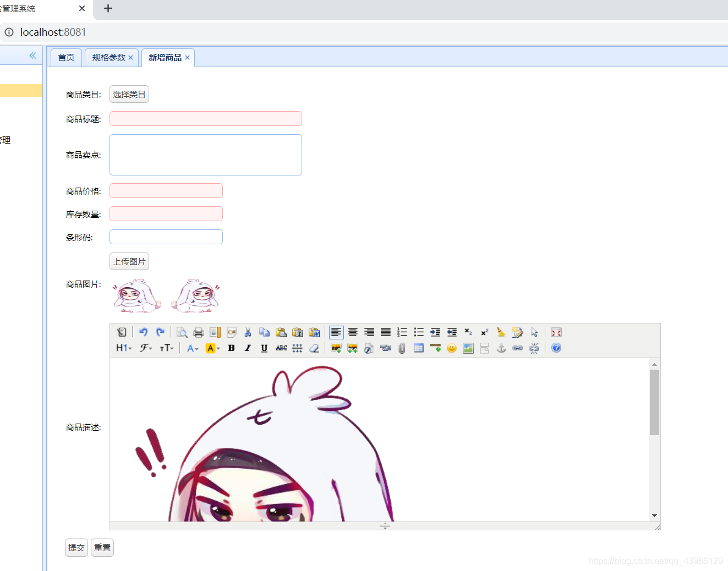The image size is (728, 571).
Task: Open heading H1 dropdown
Action: tap(124, 348)
